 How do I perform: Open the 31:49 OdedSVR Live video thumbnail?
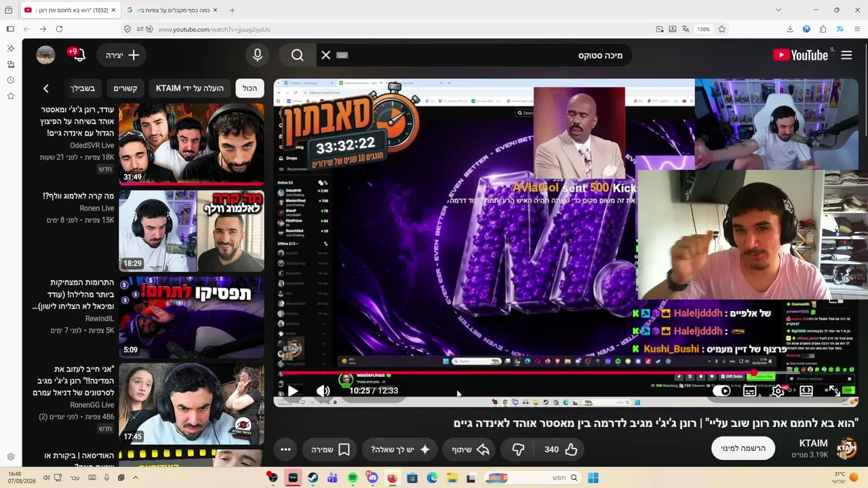(x=192, y=144)
